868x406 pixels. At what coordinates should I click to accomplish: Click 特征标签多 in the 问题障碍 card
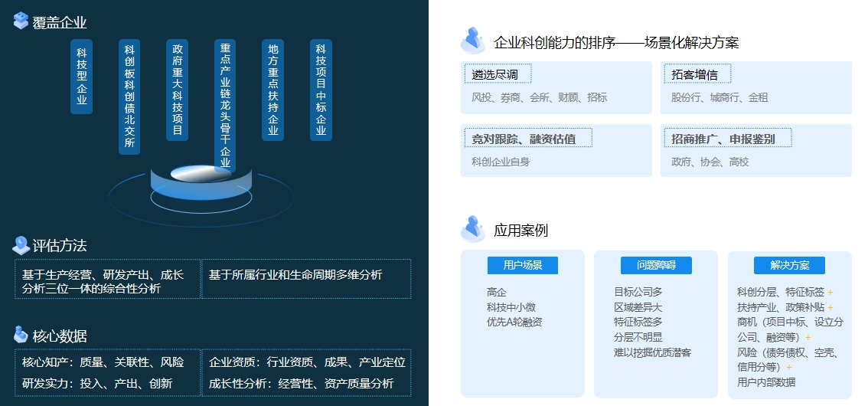(x=638, y=322)
